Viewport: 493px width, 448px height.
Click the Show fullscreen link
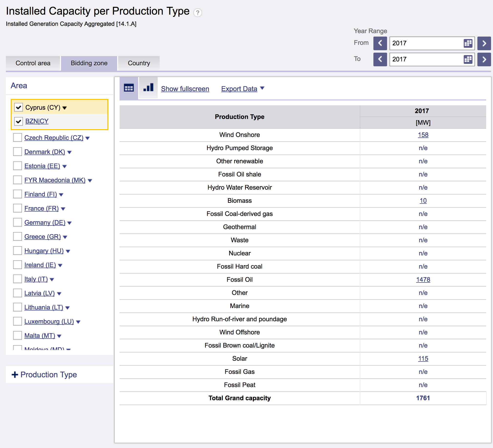pyautogui.click(x=185, y=89)
